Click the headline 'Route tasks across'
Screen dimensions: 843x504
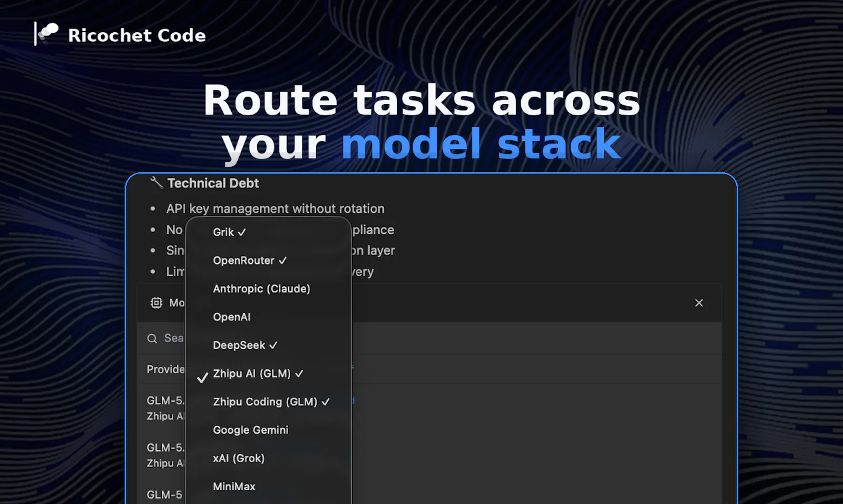[421, 100]
